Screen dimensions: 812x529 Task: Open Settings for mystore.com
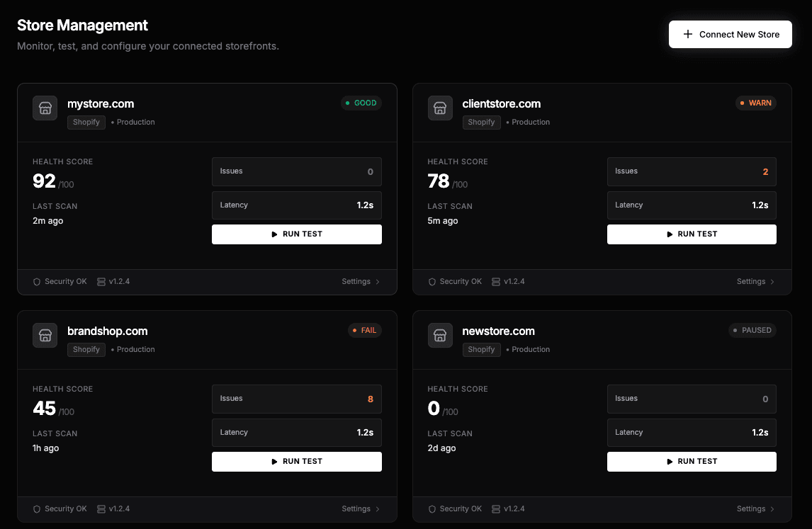coord(361,282)
